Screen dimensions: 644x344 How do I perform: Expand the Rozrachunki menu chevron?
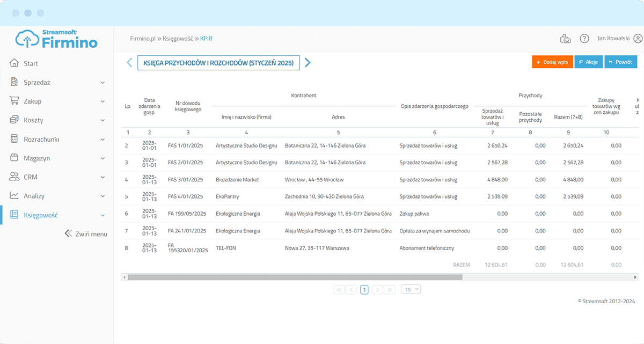tap(103, 140)
